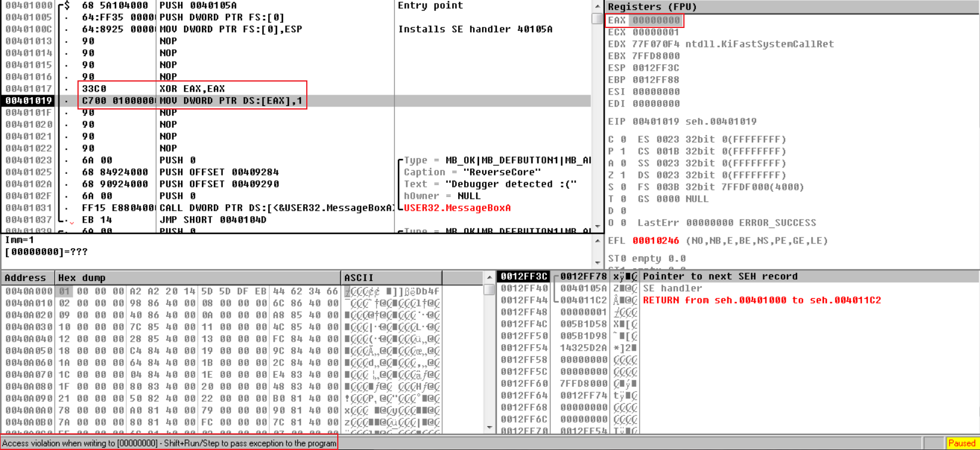The width and height of the screenshot is (980, 450).
Task: Click LastErr ERROR_SUCCESS line
Action: click(x=727, y=223)
